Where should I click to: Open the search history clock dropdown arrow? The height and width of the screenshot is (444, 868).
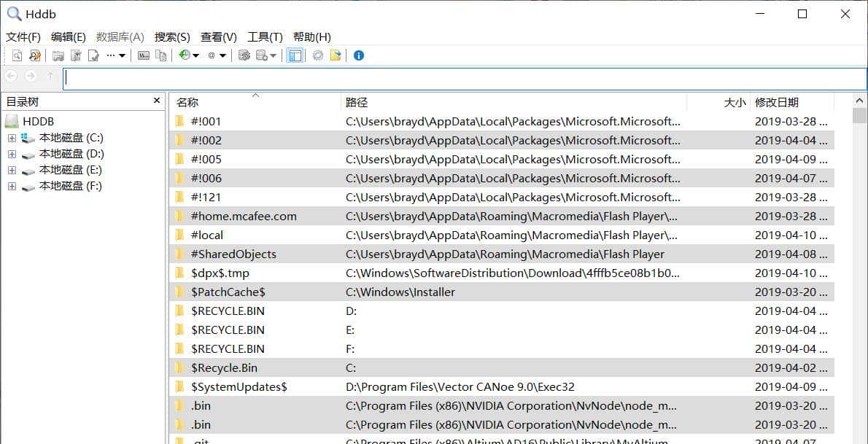195,55
